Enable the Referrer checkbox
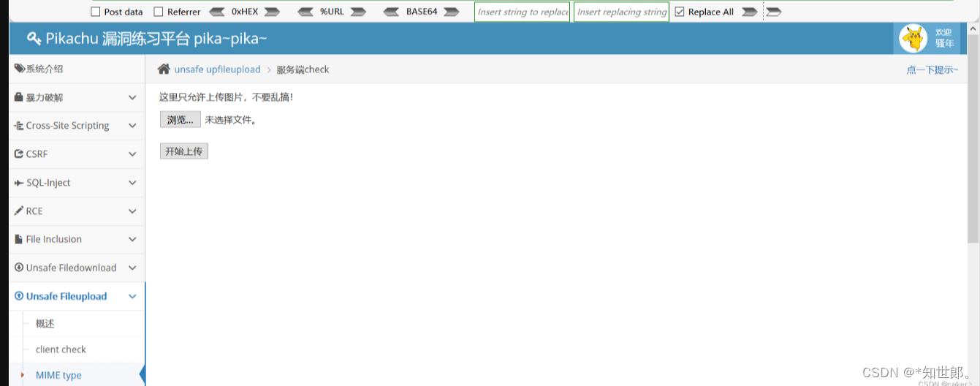Image resolution: width=980 pixels, height=386 pixels. (159, 12)
